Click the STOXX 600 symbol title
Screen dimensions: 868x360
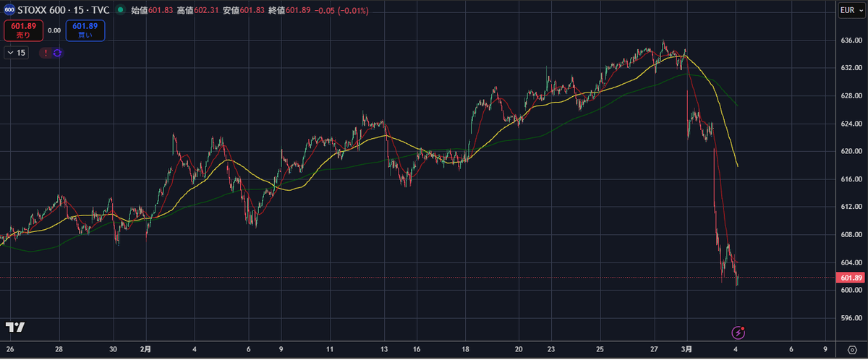tap(64, 11)
